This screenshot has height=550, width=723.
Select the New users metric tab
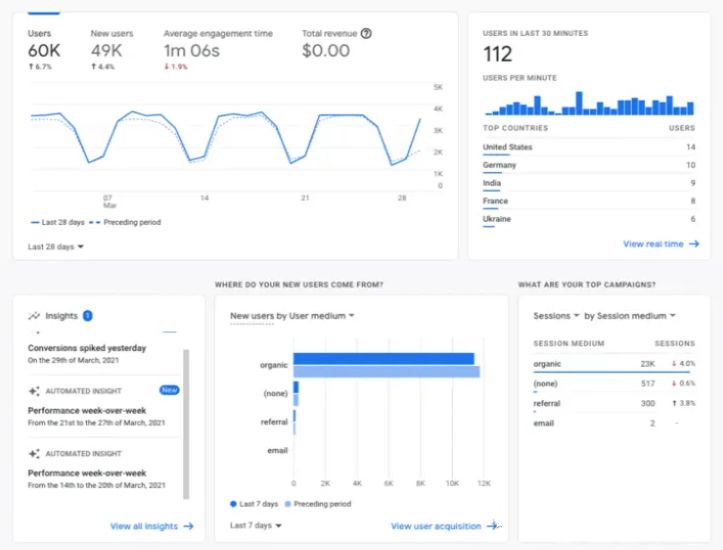(114, 44)
